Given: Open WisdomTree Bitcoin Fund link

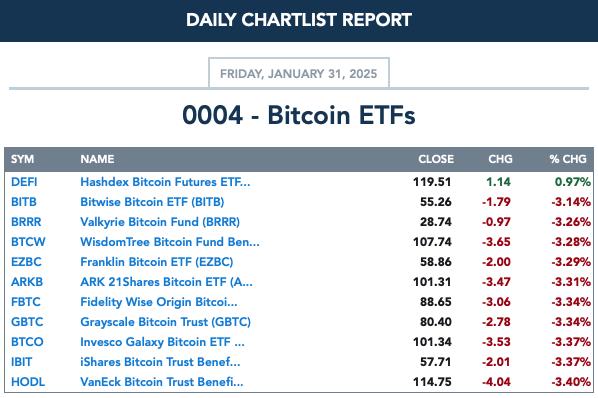Looking at the screenshot, I should 170,242.
